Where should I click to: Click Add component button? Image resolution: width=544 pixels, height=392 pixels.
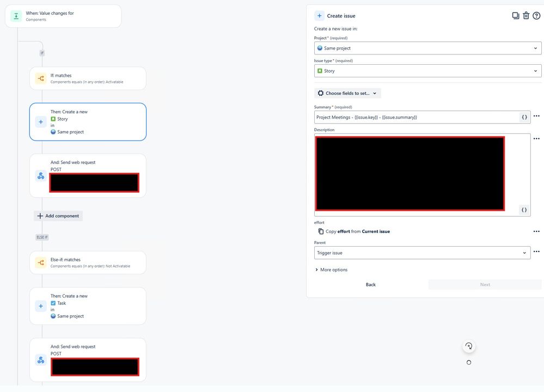point(58,216)
